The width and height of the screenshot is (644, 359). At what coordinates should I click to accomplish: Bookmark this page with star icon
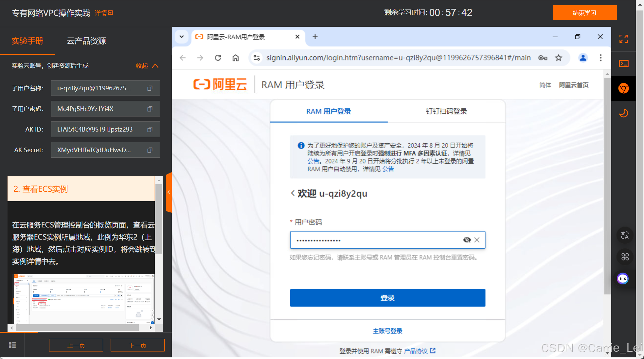[559, 58]
